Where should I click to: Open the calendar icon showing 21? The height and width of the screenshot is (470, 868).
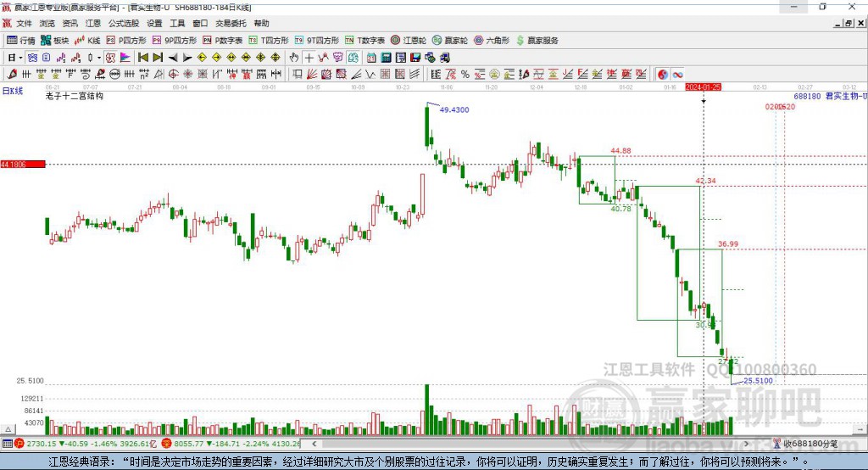371,58
